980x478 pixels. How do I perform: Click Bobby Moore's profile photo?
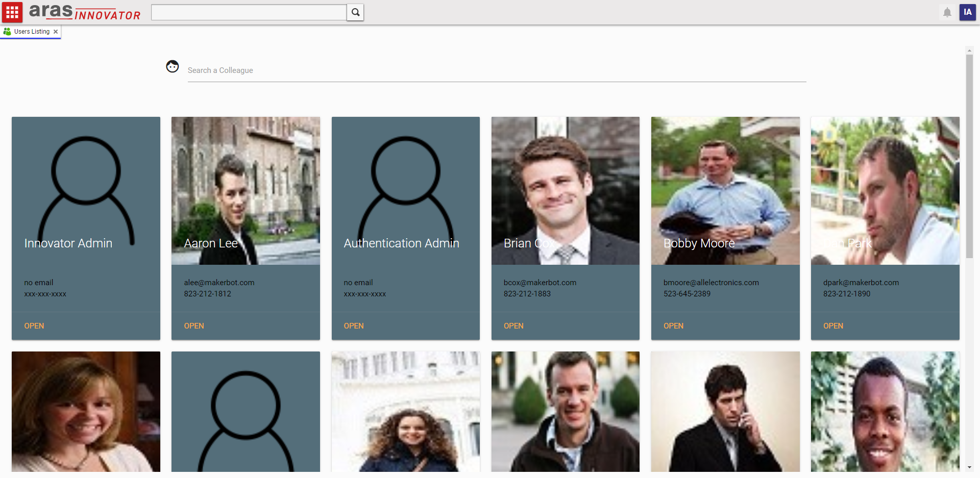click(x=725, y=191)
